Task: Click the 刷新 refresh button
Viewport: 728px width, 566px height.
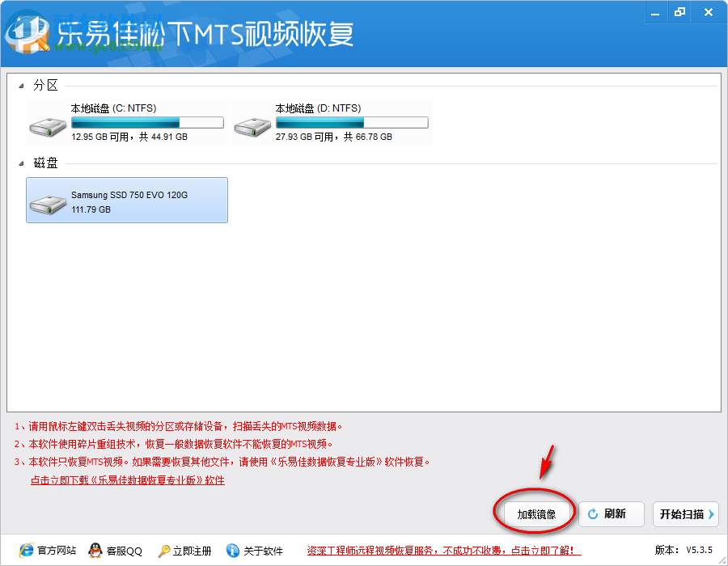Action: (612, 514)
